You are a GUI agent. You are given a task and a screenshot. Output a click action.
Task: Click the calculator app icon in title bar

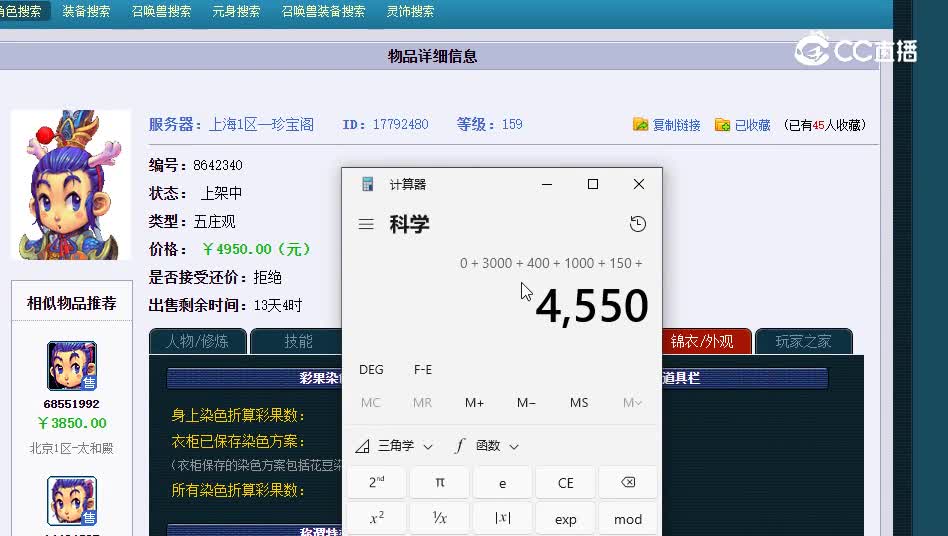(368, 184)
